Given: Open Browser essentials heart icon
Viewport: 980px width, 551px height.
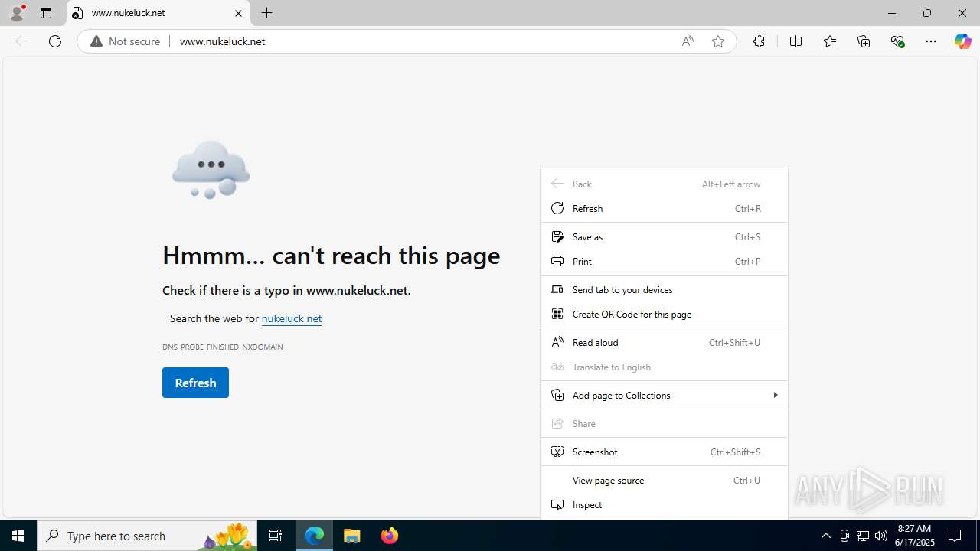Looking at the screenshot, I should 898,41.
